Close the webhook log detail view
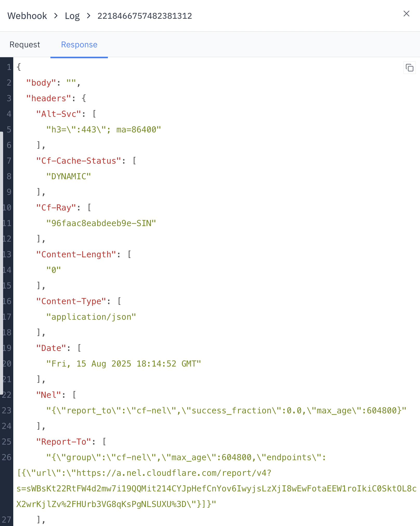The image size is (420, 526). pyautogui.click(x=406, y=14)
